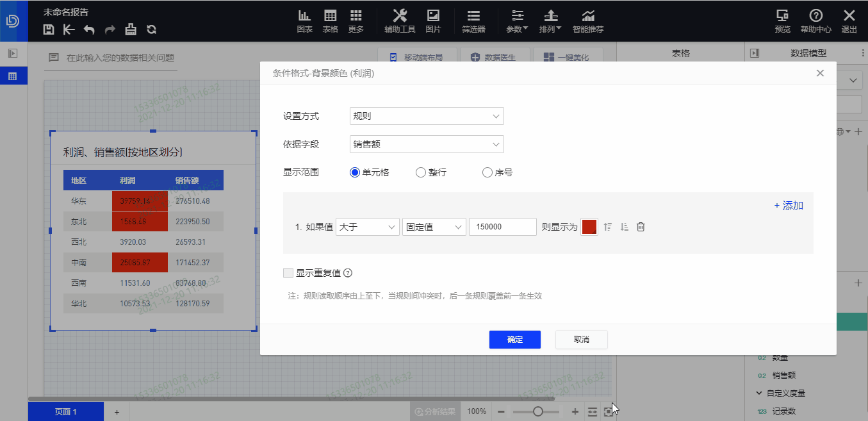Enable the 显示重复值 checkbox
Image resolution: width=868 pixels, height=421 pixels.
click(x=288, y=272)
